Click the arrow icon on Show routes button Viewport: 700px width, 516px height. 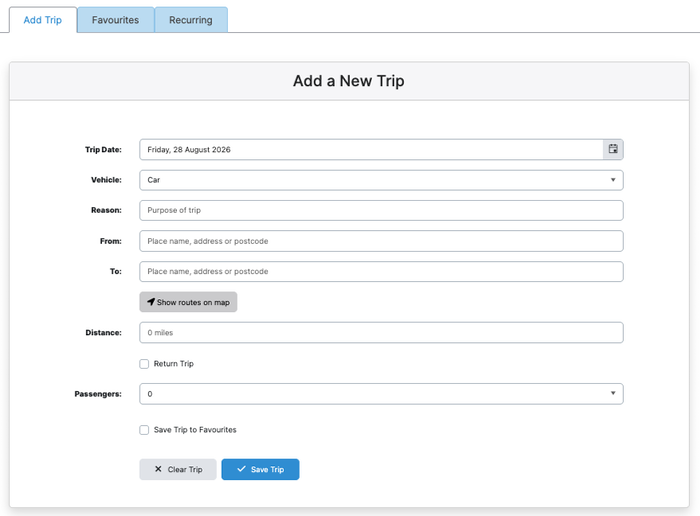click(x=151, y=302)
